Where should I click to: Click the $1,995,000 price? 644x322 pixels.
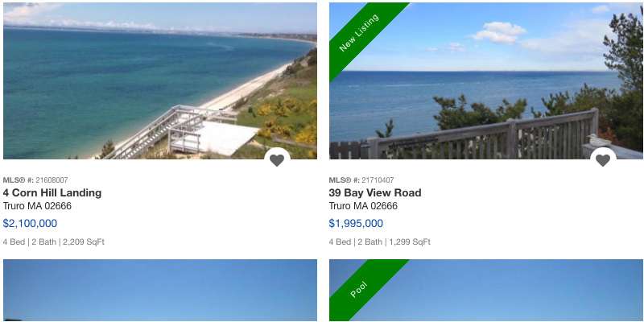356,224
